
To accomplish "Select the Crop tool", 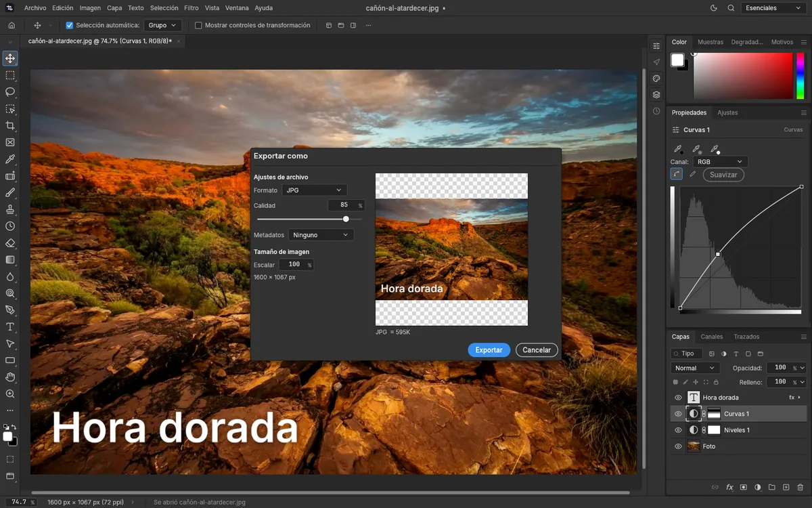I will pos(10,126).
